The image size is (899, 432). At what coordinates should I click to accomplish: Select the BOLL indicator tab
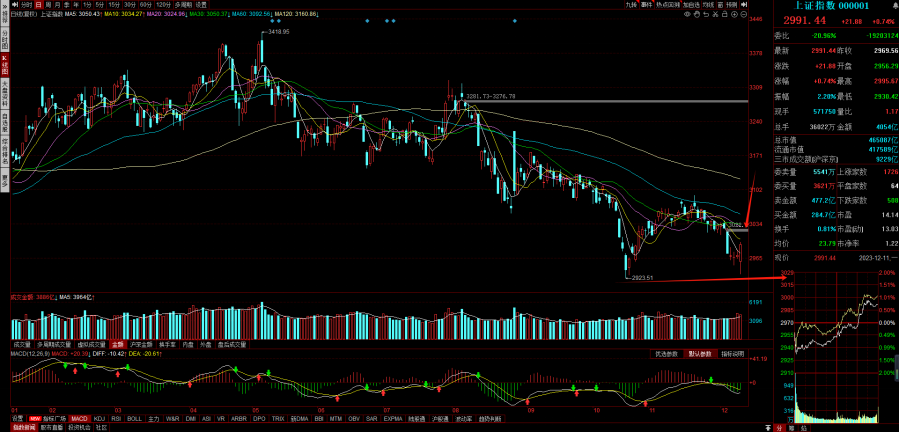134,419
